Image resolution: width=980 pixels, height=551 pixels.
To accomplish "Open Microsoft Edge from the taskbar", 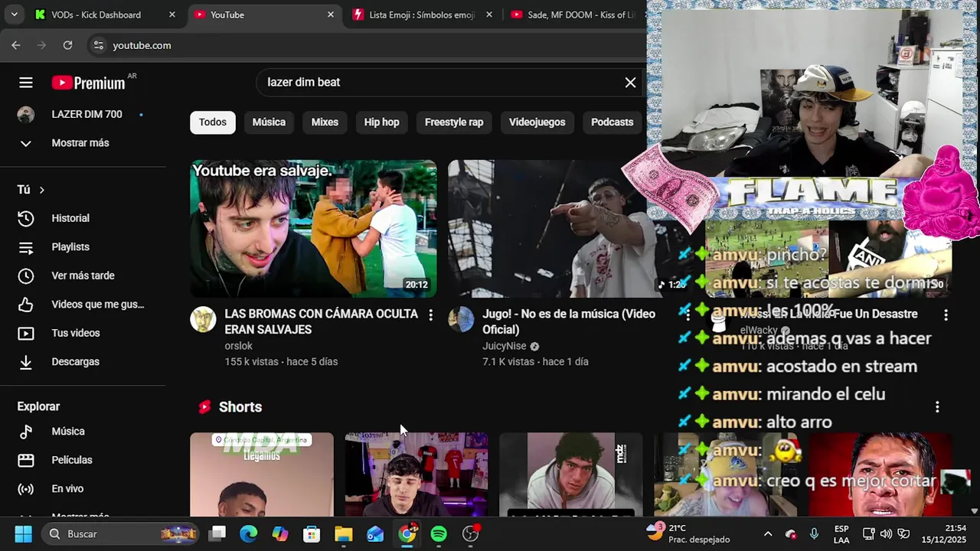I will coord(249,534).
